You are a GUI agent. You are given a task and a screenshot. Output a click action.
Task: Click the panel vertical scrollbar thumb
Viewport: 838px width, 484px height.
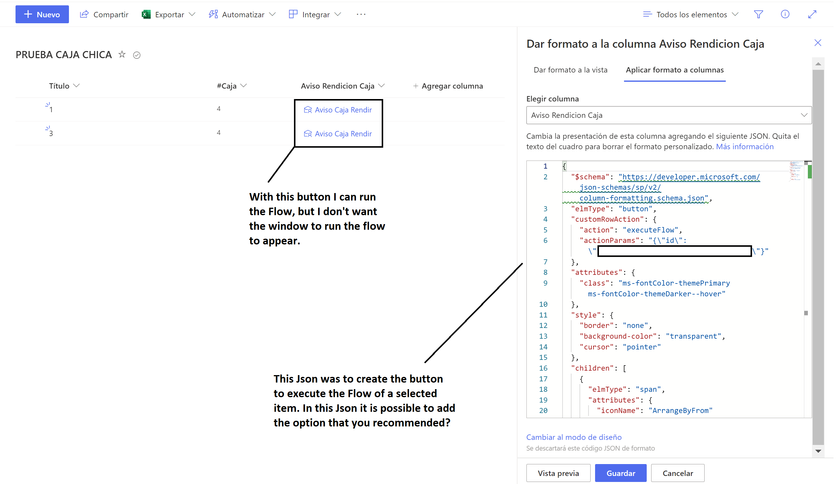point(818,256)
